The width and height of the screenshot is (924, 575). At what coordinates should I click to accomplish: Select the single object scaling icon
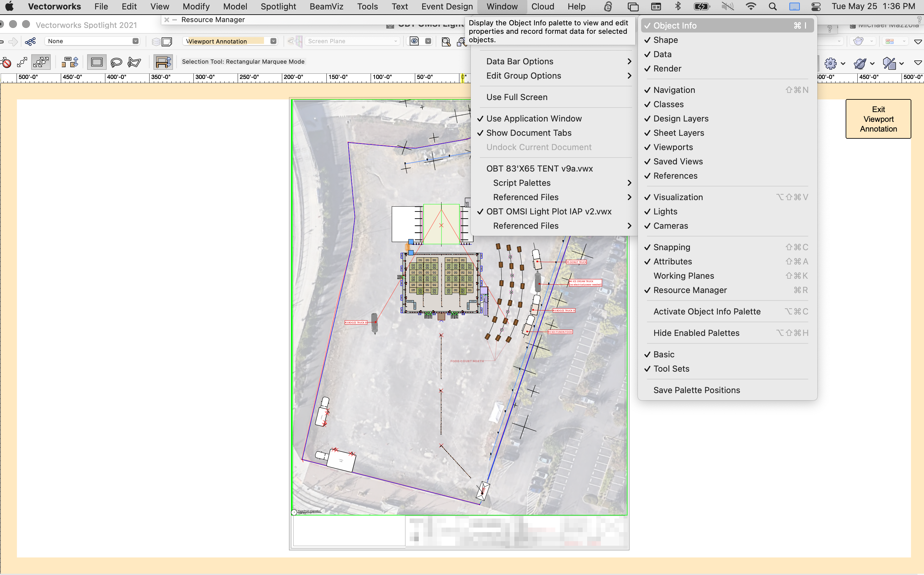tap(22, 62)
